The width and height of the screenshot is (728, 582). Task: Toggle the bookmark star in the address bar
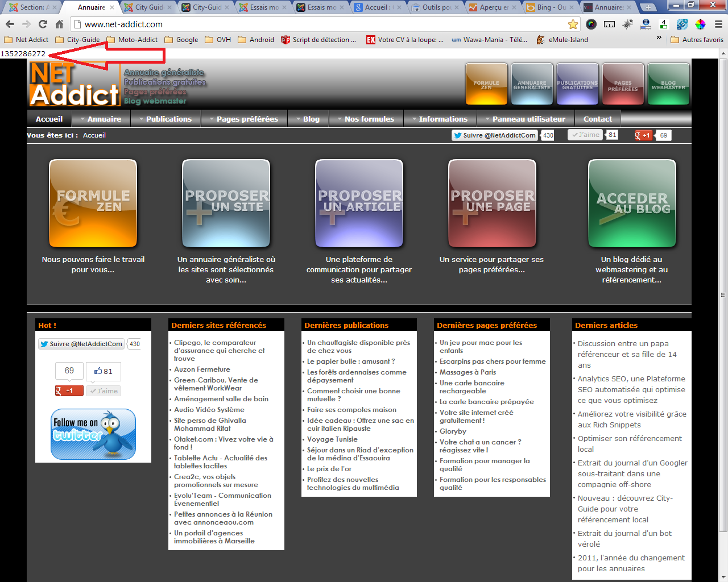(x=573, y=24)
